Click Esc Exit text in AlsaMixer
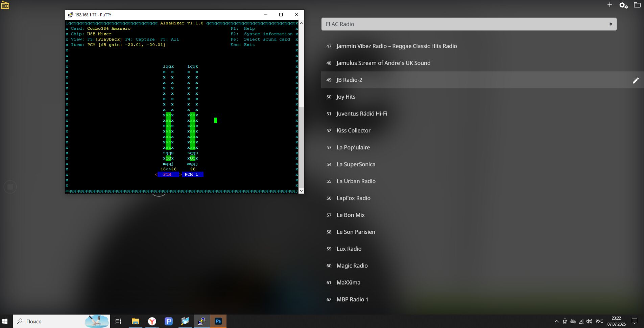 coord(243,45)
